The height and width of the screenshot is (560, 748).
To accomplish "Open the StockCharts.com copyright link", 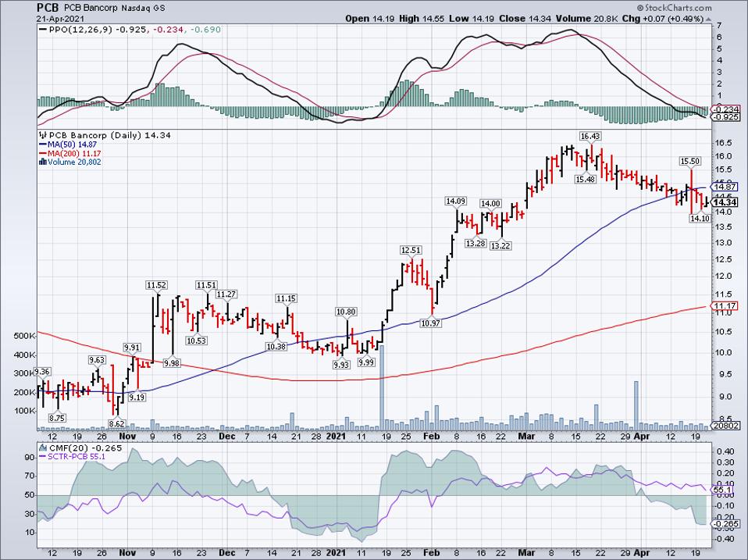I will [674, 8].
